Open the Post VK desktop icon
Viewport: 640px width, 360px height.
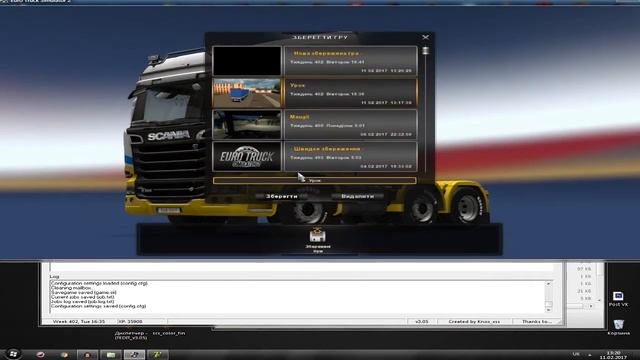pyautogui.click(x=618, y=299)
